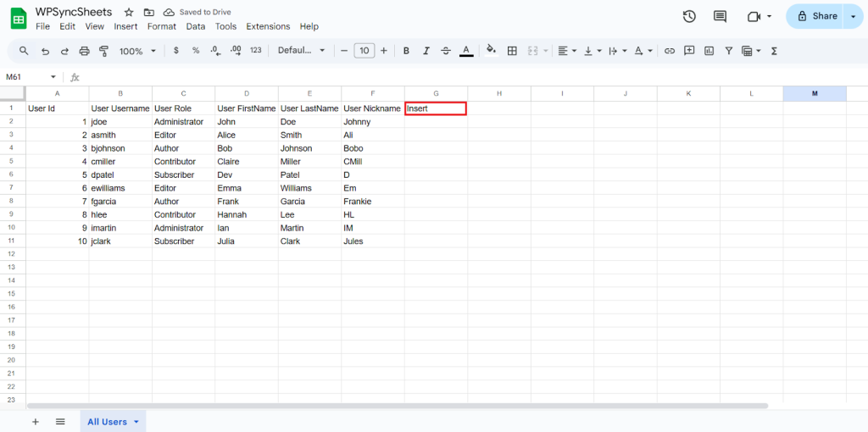Open the Insert menu
This screenshot has width=868, height=432.
pos(125,26)
